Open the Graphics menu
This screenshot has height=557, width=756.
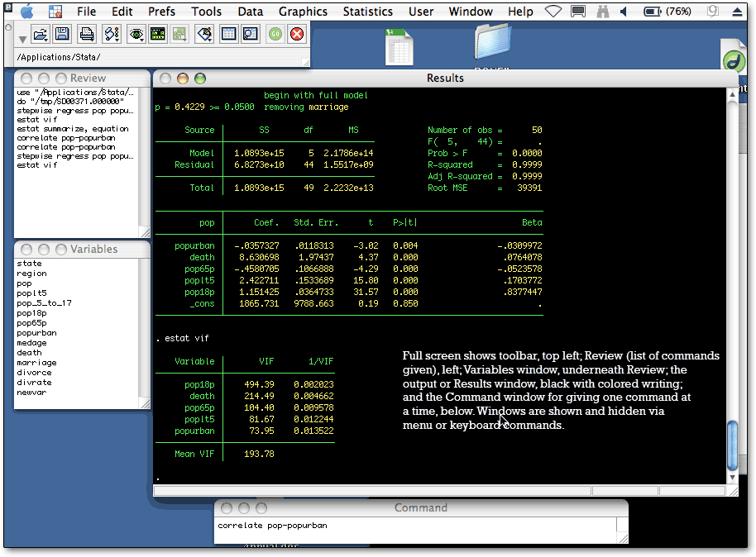pos(303,11)
